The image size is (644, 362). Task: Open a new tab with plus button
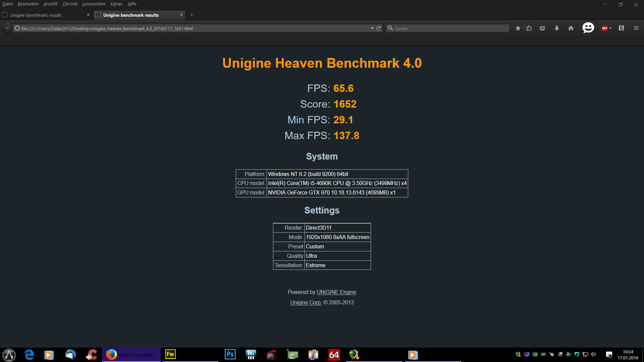click(192, 15)
